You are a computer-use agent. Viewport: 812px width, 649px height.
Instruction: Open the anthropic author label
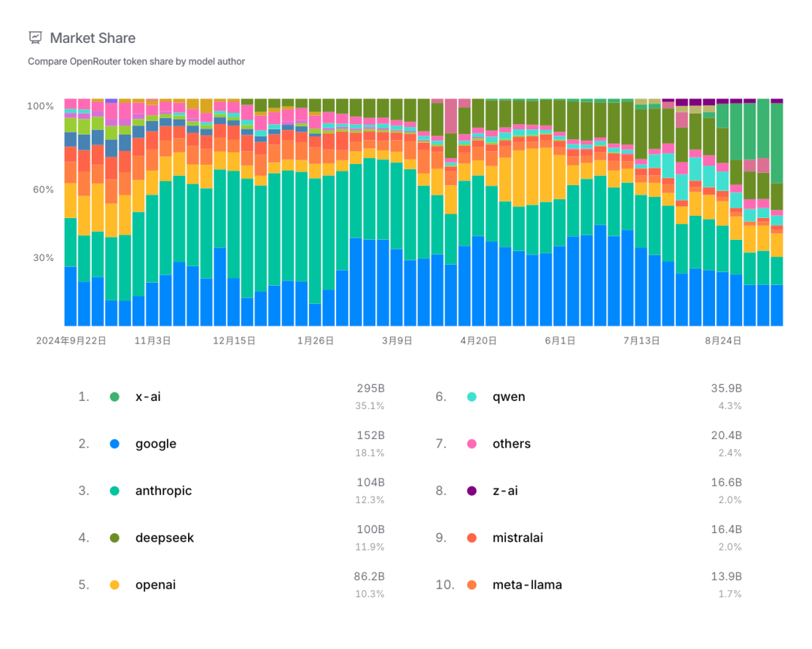click(x=164, y=491)
